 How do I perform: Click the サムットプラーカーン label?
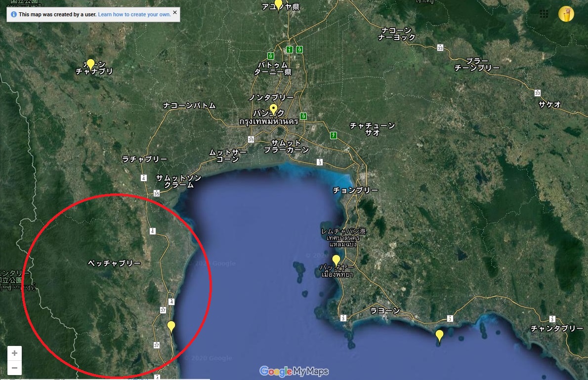[x=286, y=147]
